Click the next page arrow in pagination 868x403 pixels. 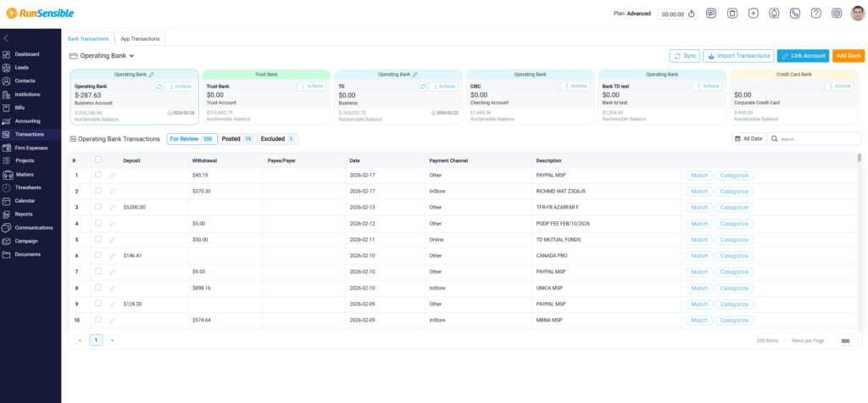(x=113, y=340)
